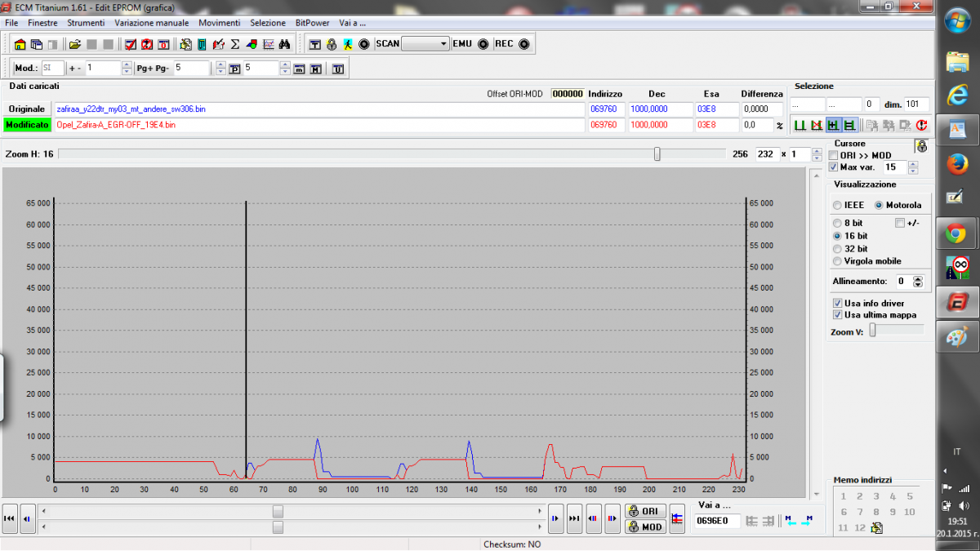Click the Sigma sum icon
The width and height of the screenshot is (980, 551).
pos(235,44)
